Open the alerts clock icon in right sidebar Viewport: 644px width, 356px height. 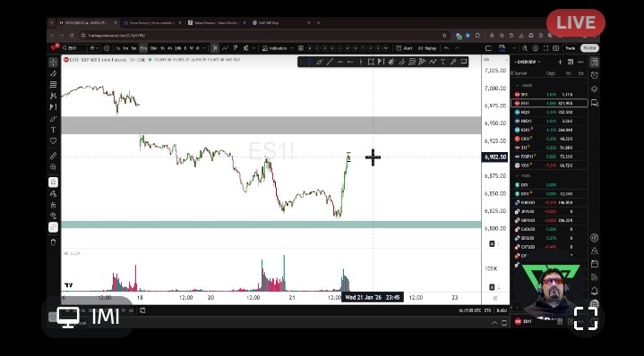pos(594,75)
